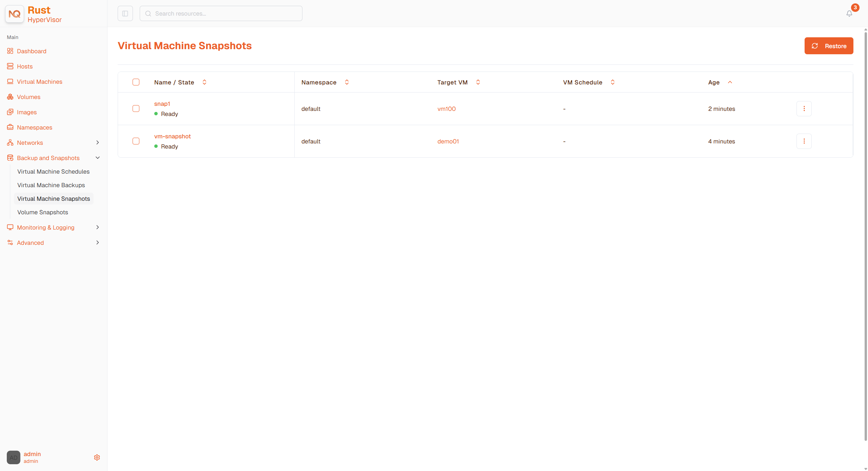Click the Dashboard icon in sidebar

(x=10, y=51)
